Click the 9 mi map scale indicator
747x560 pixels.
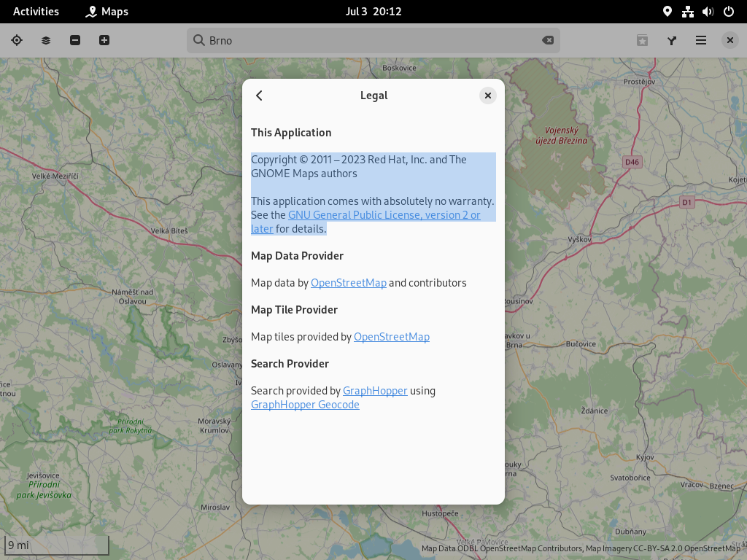coord(57,545)
